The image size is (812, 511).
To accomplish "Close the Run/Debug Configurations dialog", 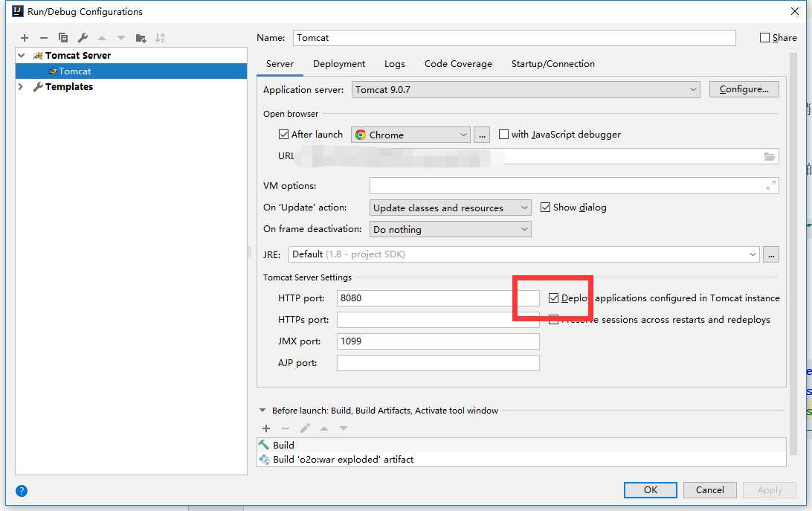I will click(795, 11).
